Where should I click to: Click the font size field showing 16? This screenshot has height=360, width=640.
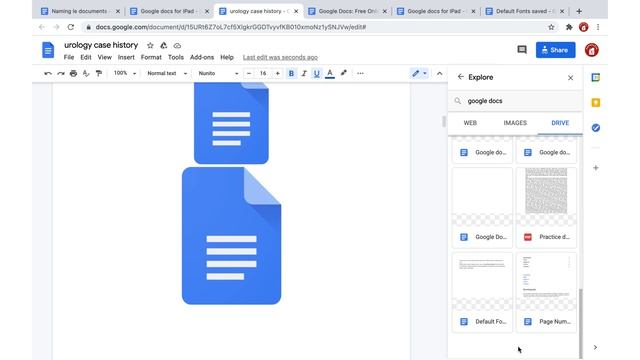263,73
